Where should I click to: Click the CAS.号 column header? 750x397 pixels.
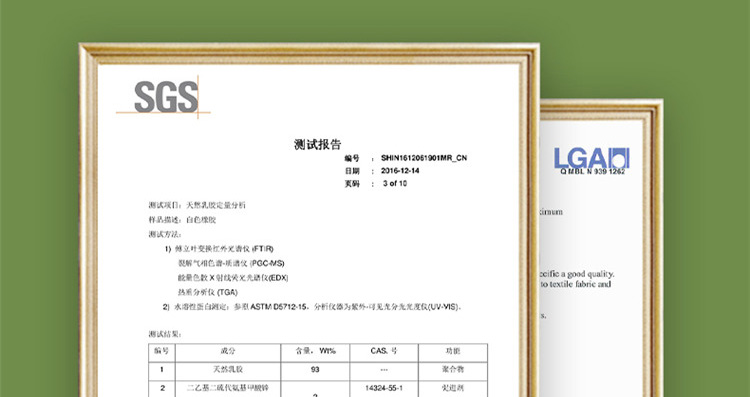click(x=384, y=351)
